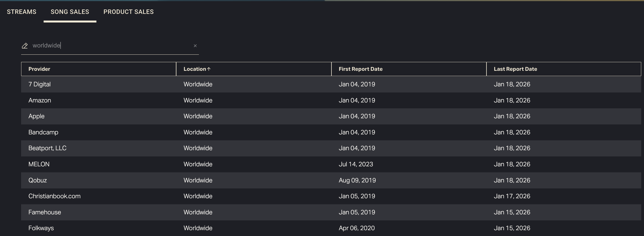The width and height of the screenshot is (644, 236).
Task: Open the Product Sales tab
Action: (x=128, y=12)
